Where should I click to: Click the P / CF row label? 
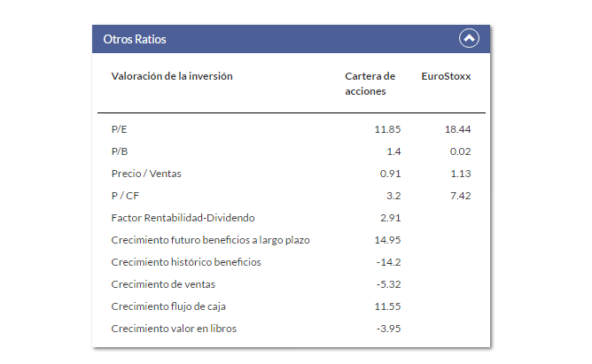125,196
